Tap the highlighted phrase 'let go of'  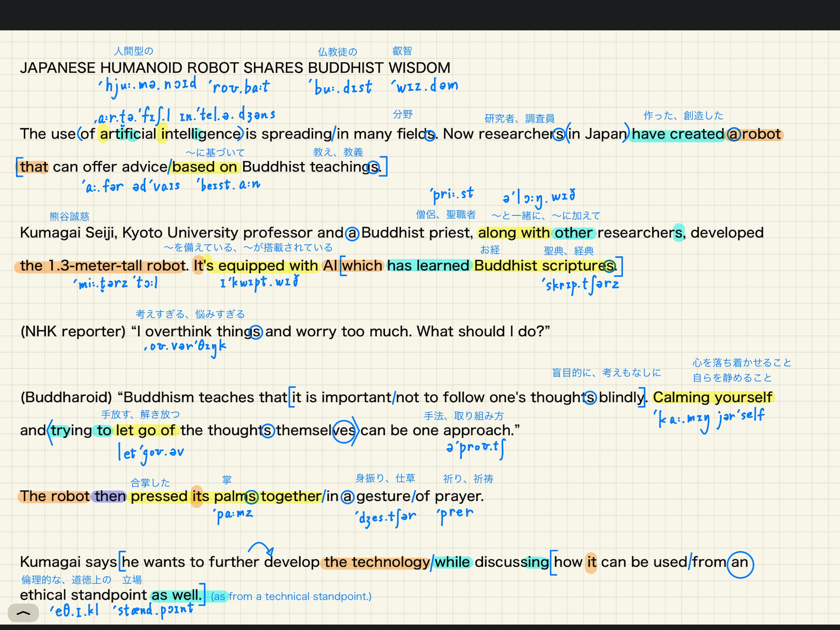pos(146,430)
